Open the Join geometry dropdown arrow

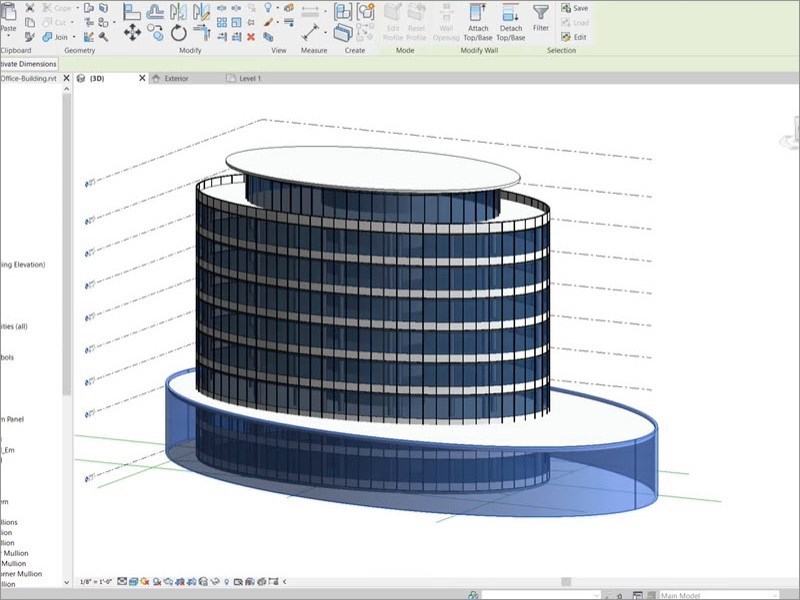pos(74,37)
